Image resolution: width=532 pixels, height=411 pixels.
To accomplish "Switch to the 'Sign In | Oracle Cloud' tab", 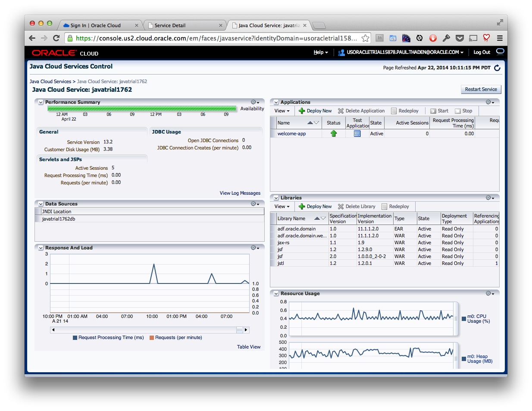I will (x=100, y=25).
